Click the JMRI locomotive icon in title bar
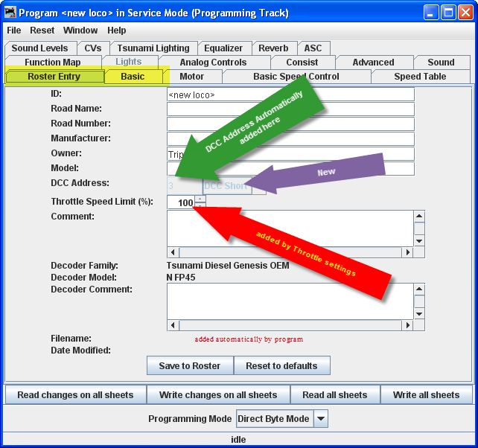478x448 pixels. (10, 13)
